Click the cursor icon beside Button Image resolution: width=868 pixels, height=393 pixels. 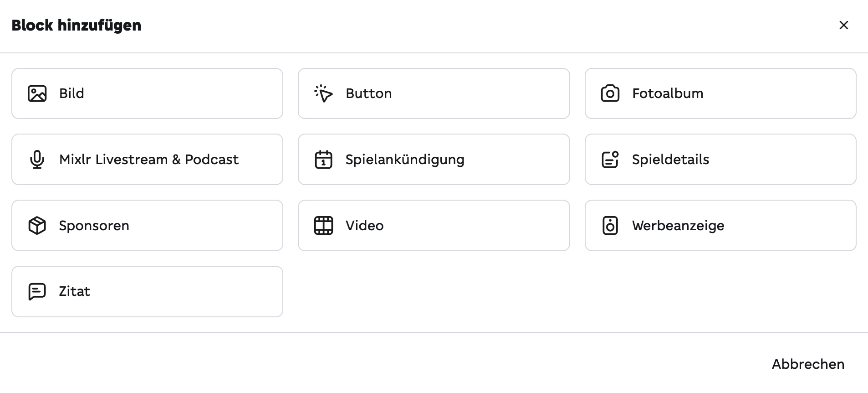[323, 93]
